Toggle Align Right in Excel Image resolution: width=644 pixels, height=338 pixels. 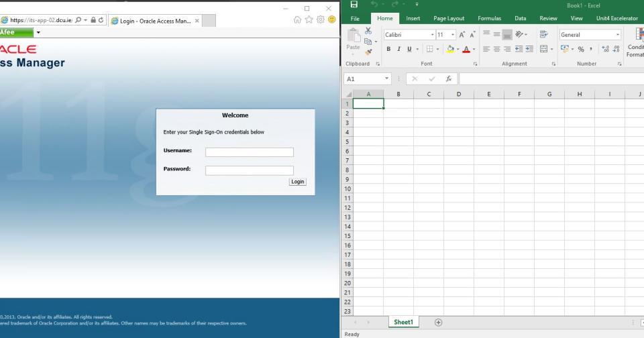point(507,49)
